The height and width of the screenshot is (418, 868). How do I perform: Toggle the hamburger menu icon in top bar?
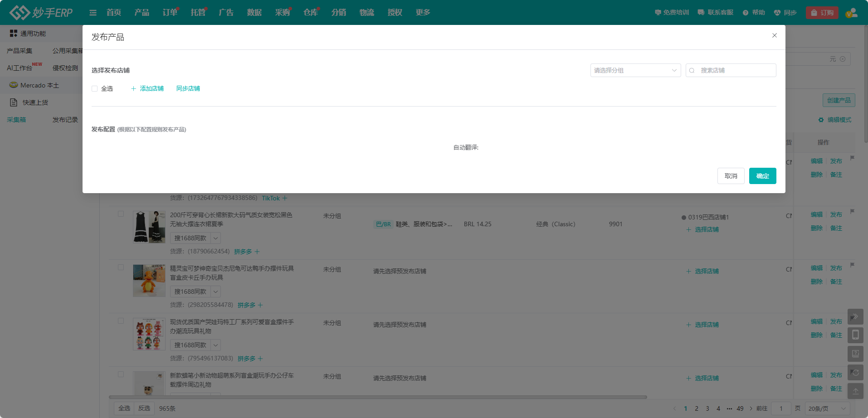93,13
